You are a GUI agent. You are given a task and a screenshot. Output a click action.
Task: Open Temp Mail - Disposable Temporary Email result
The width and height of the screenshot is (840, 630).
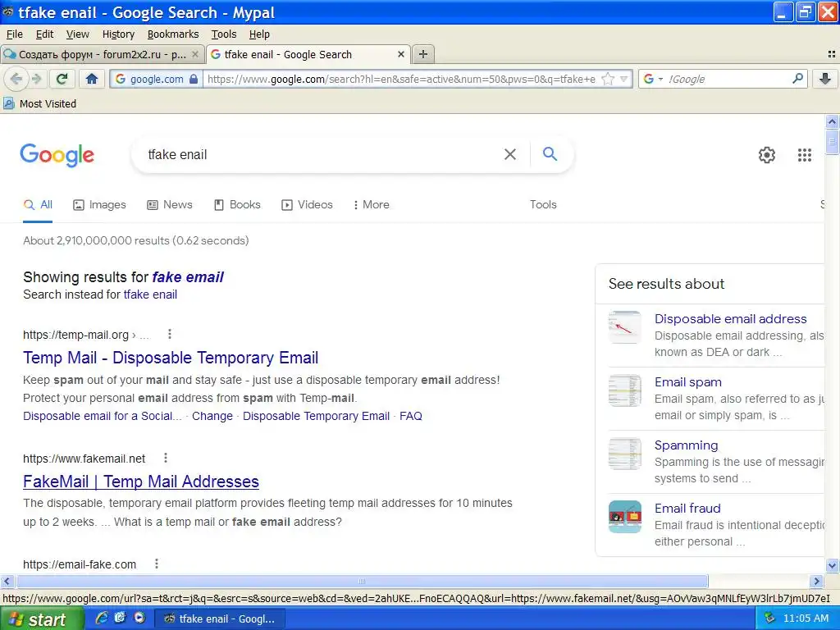click(171, 358)
